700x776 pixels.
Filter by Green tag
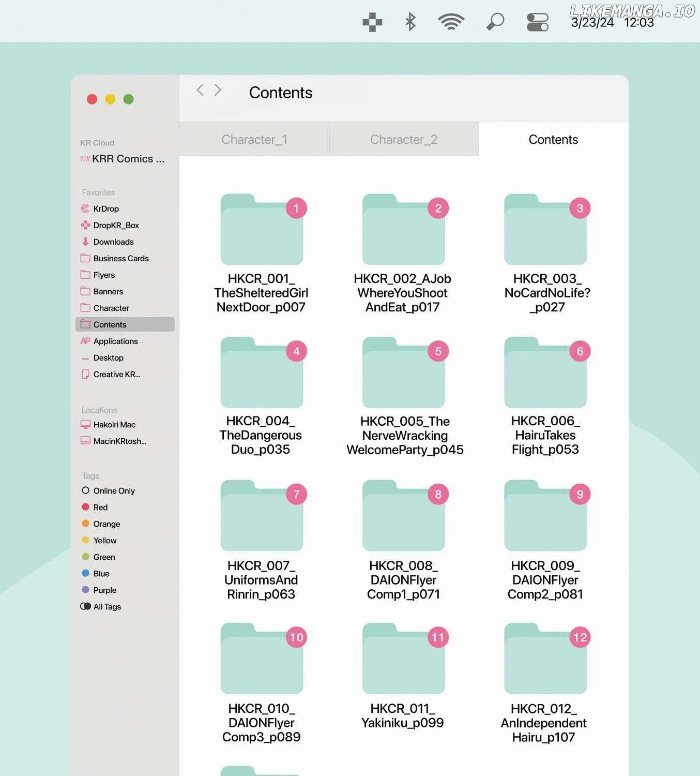(125, 557)
